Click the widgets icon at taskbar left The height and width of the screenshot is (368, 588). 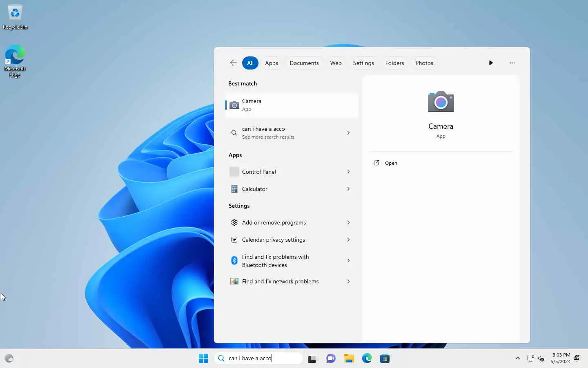click(x=9, y=359)
